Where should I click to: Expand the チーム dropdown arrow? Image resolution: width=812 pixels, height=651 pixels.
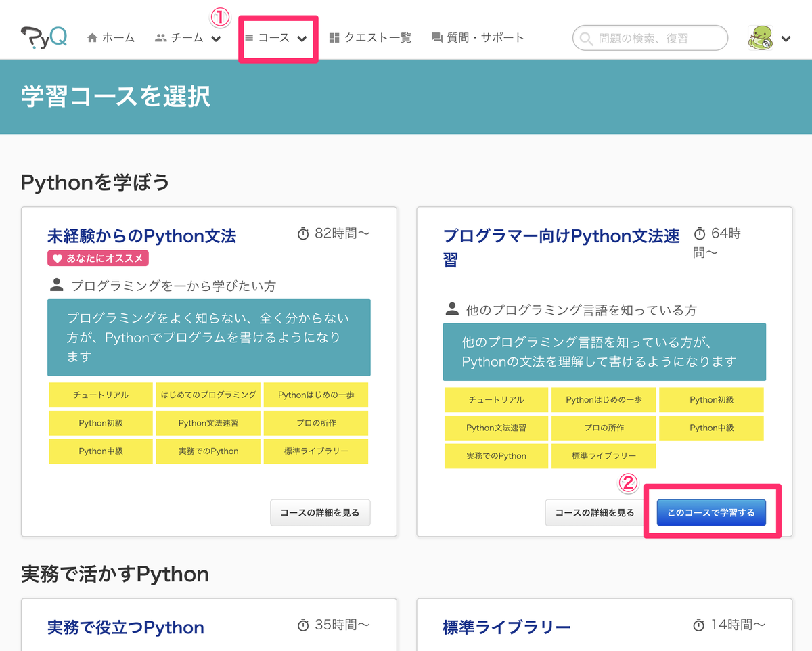point(216,39)
